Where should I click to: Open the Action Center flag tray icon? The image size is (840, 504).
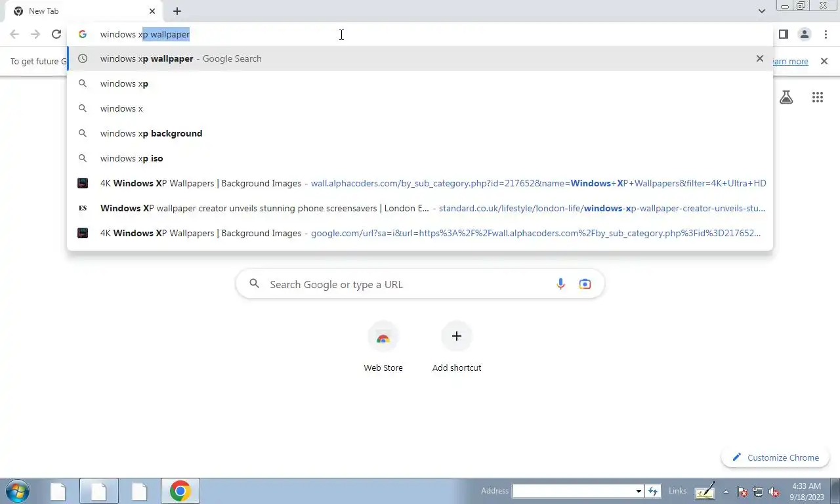742,491
